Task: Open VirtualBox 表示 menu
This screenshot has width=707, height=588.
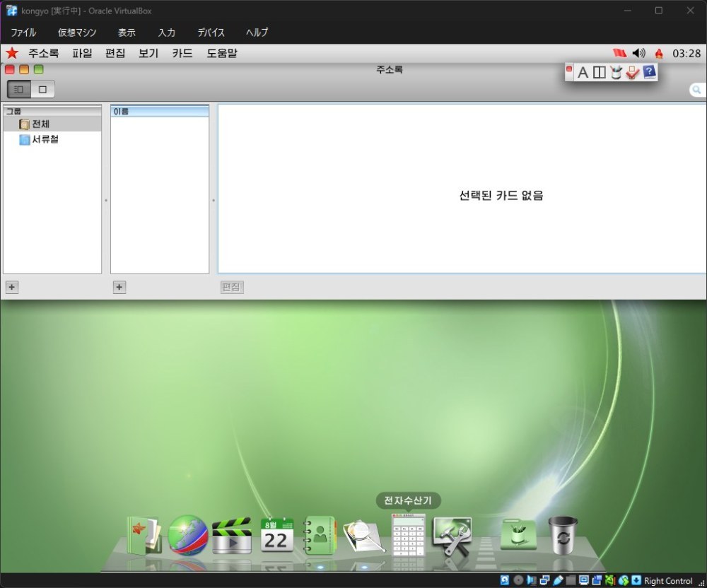Action: click(127, 33)
